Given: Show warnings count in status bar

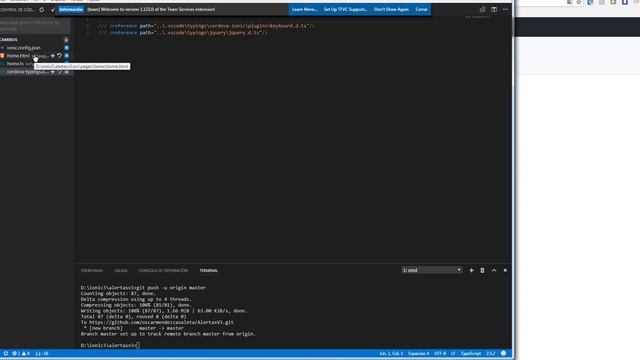Looking at the screenshot, I should coord(25,353).
